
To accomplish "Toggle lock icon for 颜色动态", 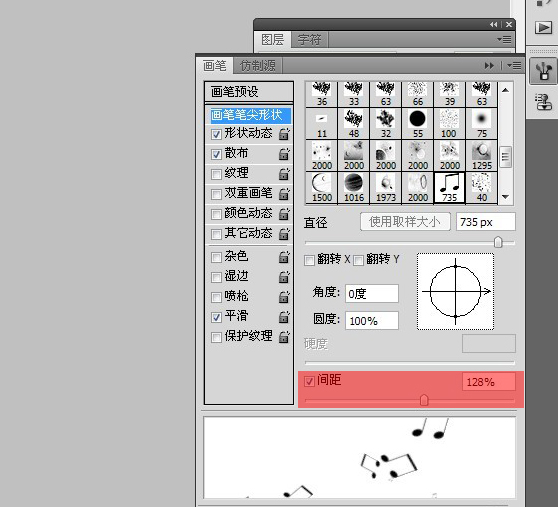I will coord(284,213).
